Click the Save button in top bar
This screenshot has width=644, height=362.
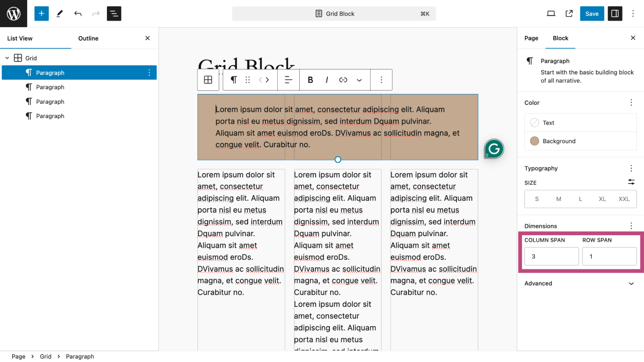coord(592,13)
